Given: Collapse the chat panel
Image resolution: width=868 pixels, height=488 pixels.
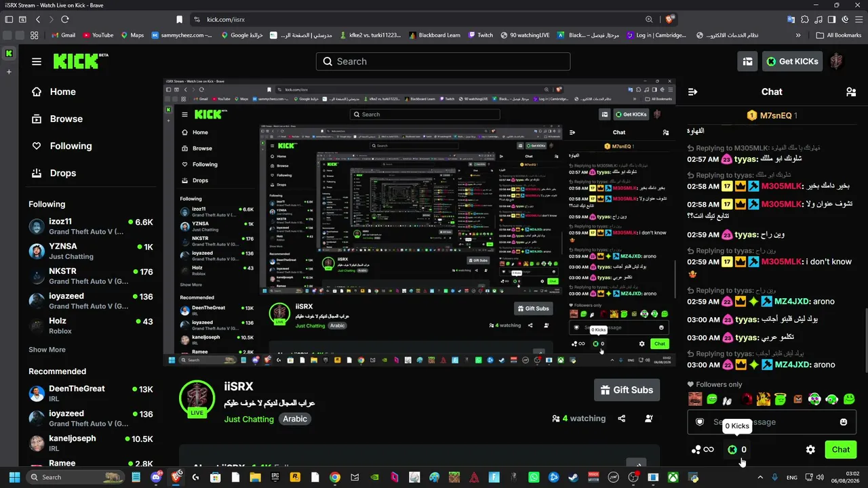Looking at the screenshot, I should point(692,91).
